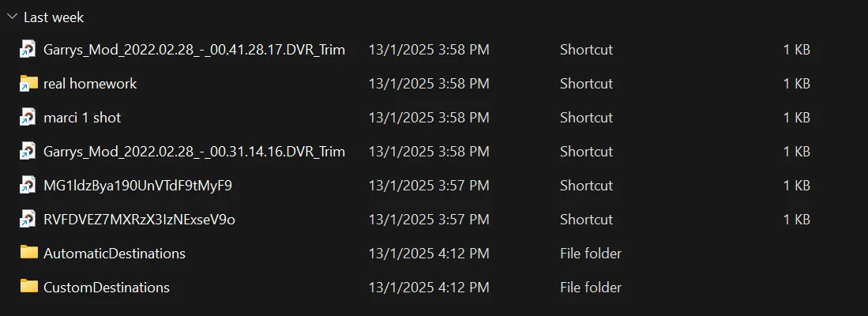This screenshot has width=868, height=316.
Task: Collapse the Last week group chevron
Action: tap(11, 17)
